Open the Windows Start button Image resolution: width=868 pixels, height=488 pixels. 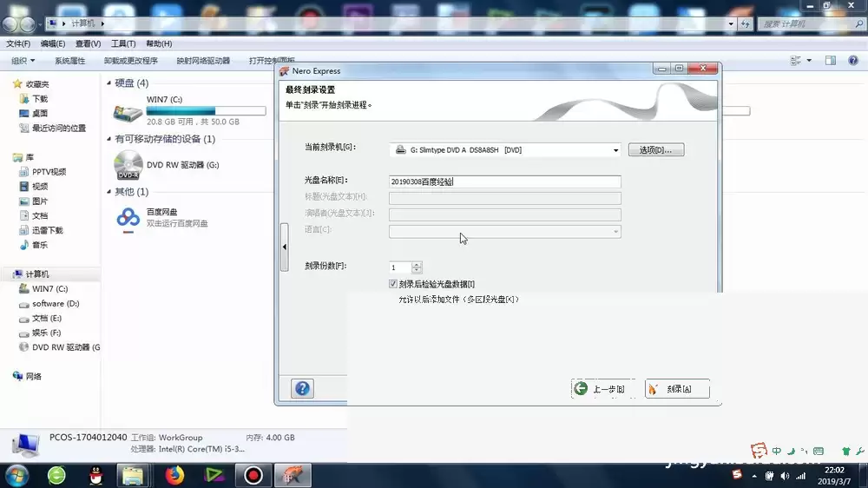pos(16,475)
